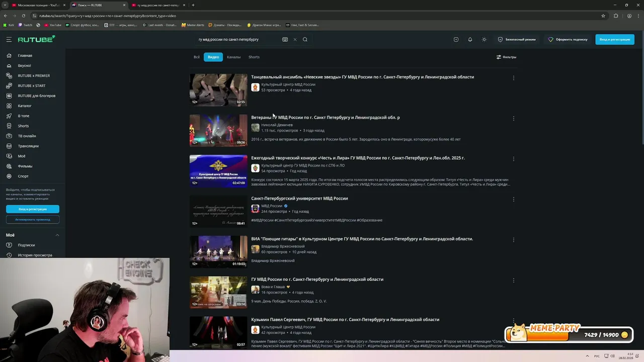The image size is (644, 362).
Task: Click the magnifier search icon
Action: coord(305,39)
